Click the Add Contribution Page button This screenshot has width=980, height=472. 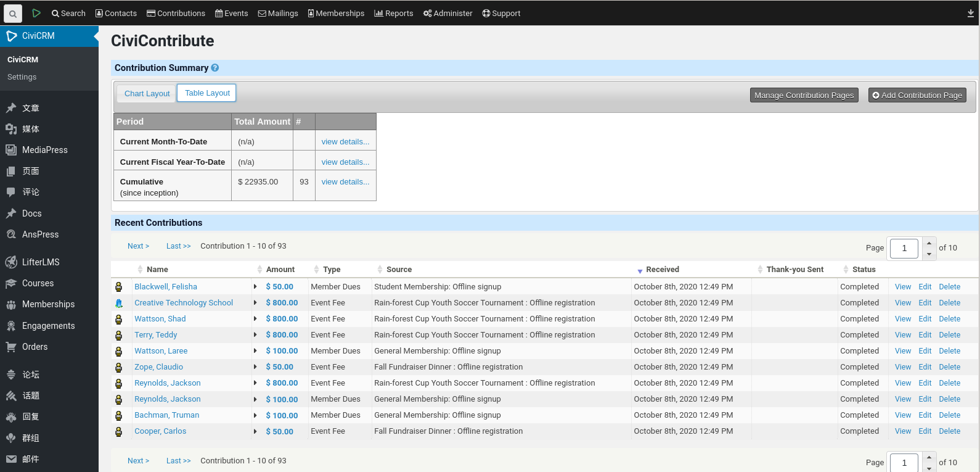coord(917,95)
